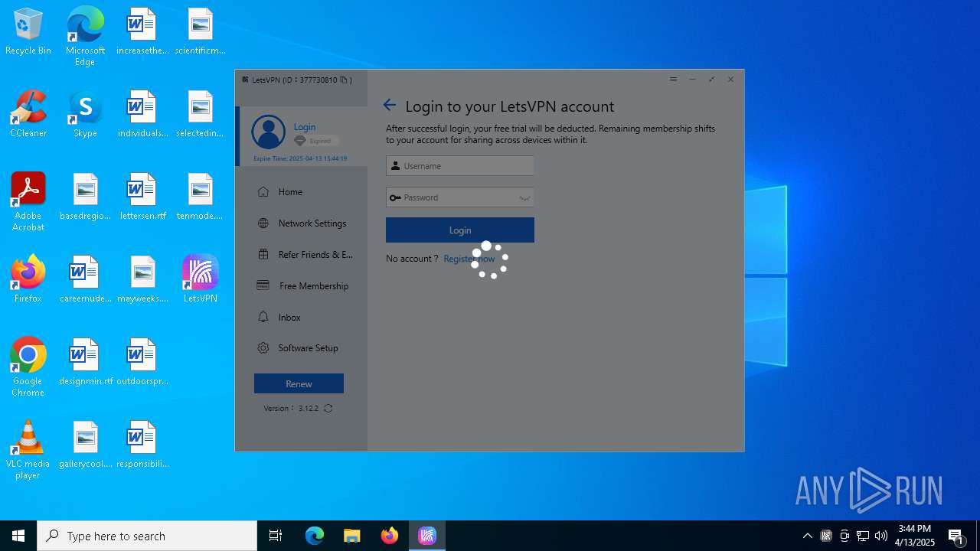The image size is (980, 551).
Task: Check for updates using the refresh icon
Action: point(328,409)
